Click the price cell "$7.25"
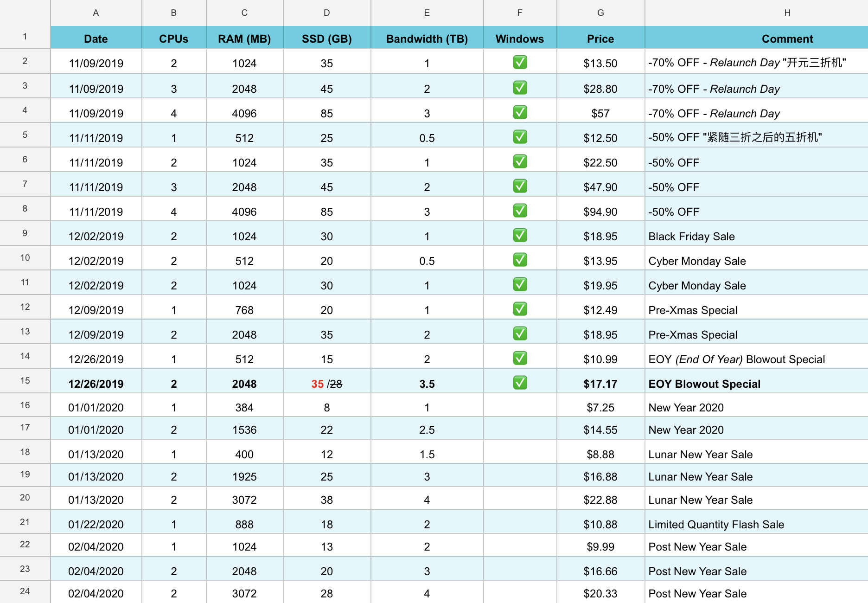868x603 pixels. click(x=600, y=405)
